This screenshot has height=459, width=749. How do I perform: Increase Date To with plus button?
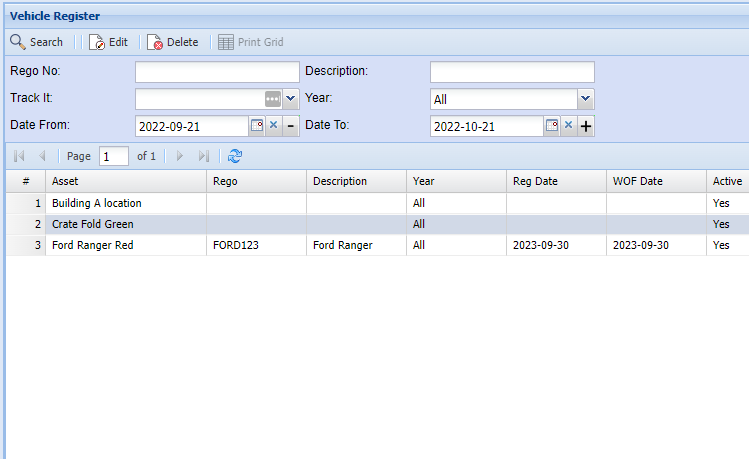click(586, 126)
